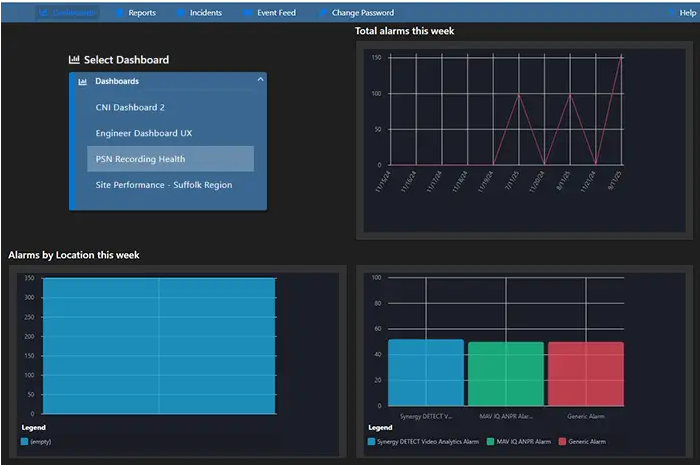Click the green MAV IQ ANPR bar

click(x=507, y=373)
